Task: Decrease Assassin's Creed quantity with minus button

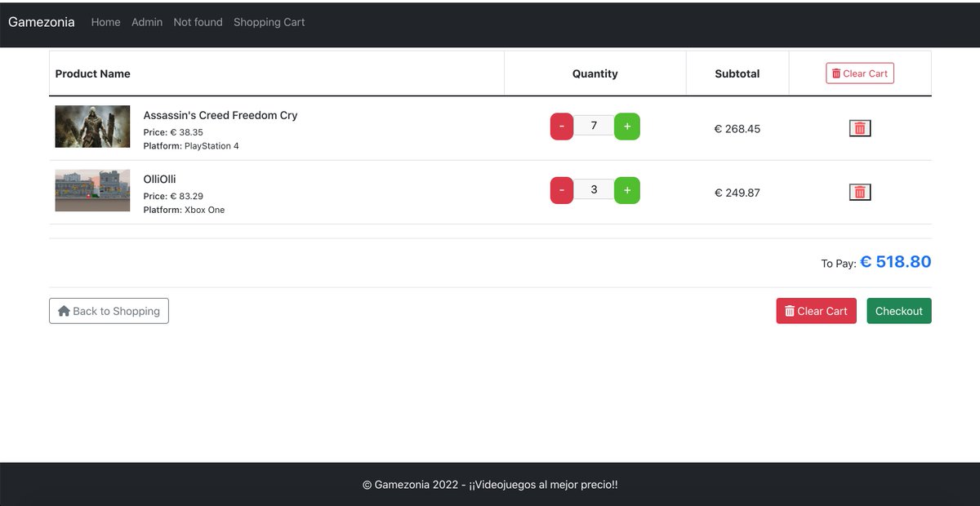Action: (562, 126)
